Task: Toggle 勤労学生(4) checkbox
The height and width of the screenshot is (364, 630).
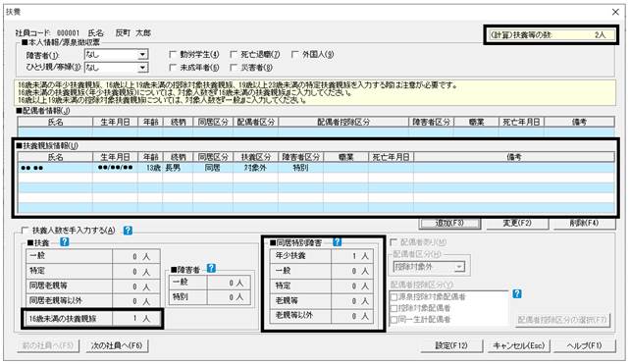Action: pyautogui.click(x=173, y=54)
